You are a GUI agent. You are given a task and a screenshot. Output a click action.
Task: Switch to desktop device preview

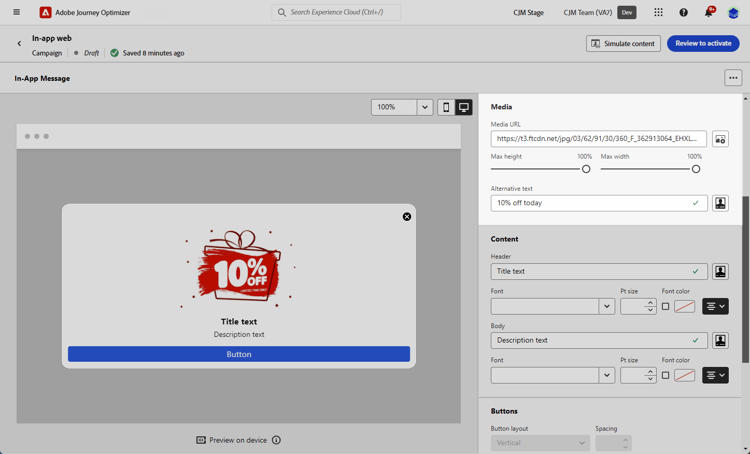coord(464,107)
